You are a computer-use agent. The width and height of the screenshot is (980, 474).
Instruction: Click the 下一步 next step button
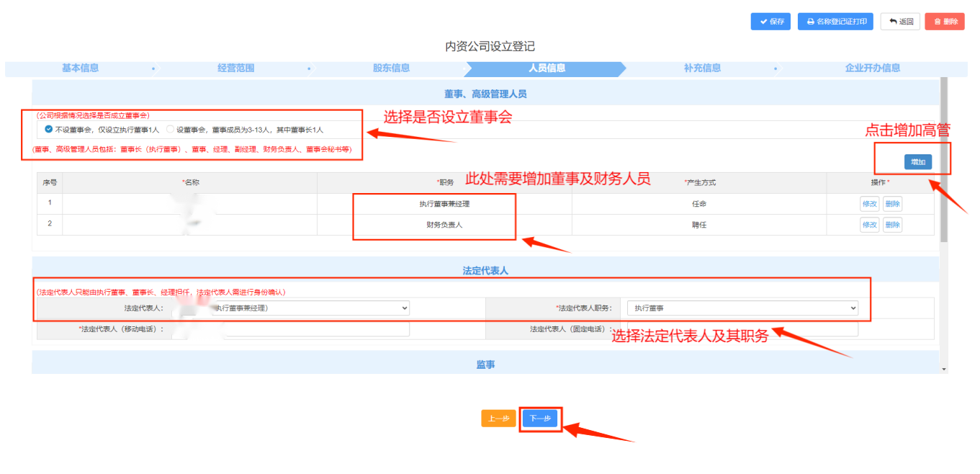540,419
